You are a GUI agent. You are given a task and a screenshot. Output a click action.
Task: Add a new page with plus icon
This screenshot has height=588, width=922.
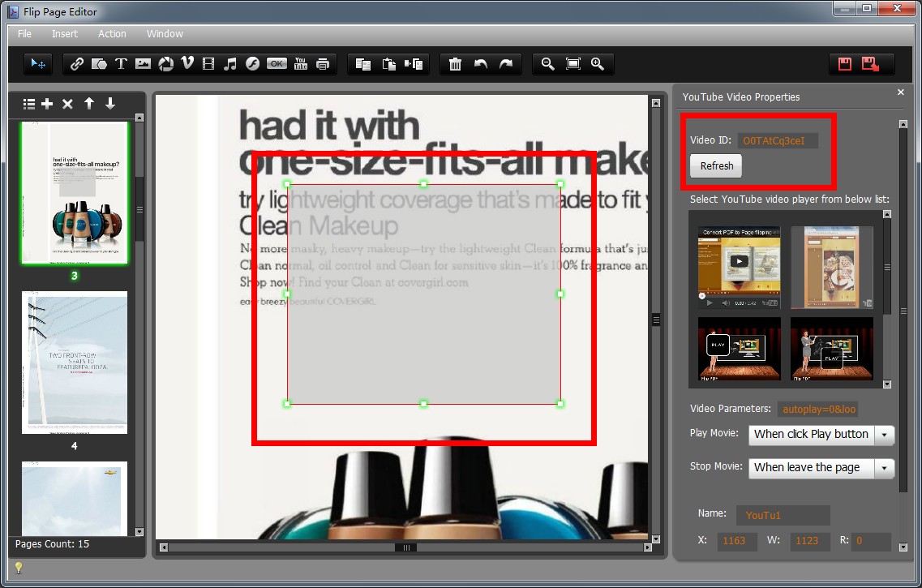tap(47, 104)
